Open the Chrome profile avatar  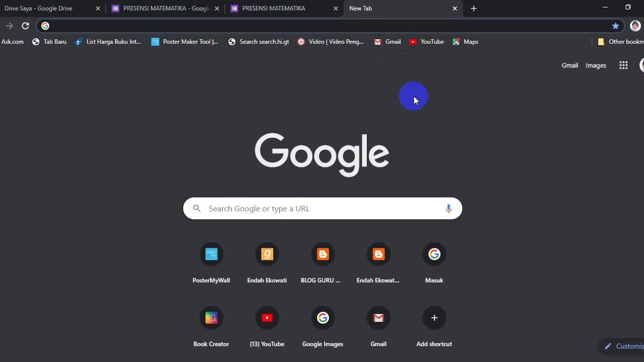[635, 26]
